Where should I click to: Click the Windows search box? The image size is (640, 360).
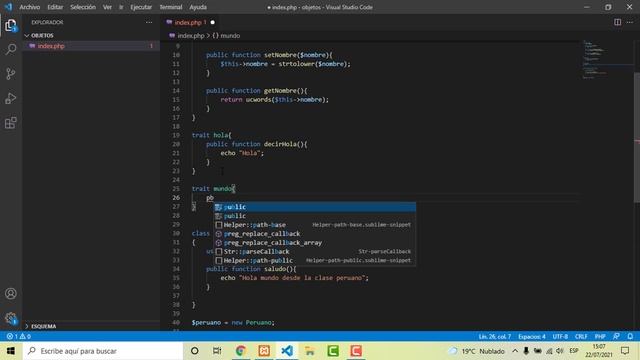[x=103, y=351]
